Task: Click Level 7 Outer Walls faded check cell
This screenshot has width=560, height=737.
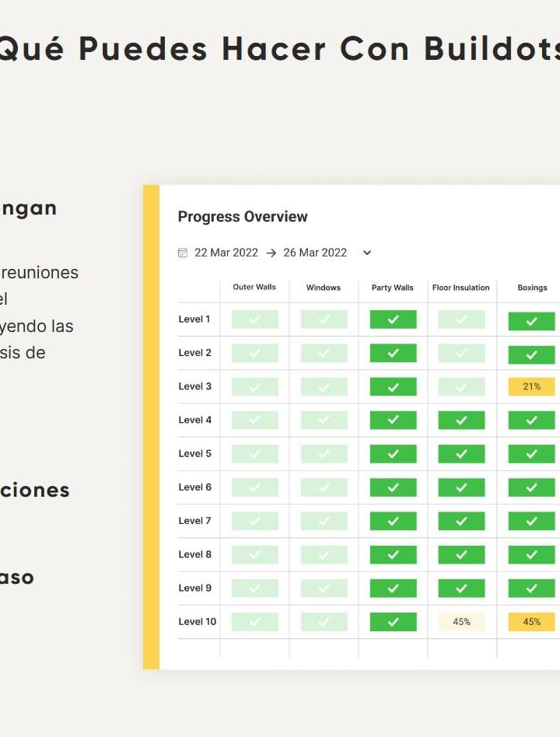Action: (255, 521)
